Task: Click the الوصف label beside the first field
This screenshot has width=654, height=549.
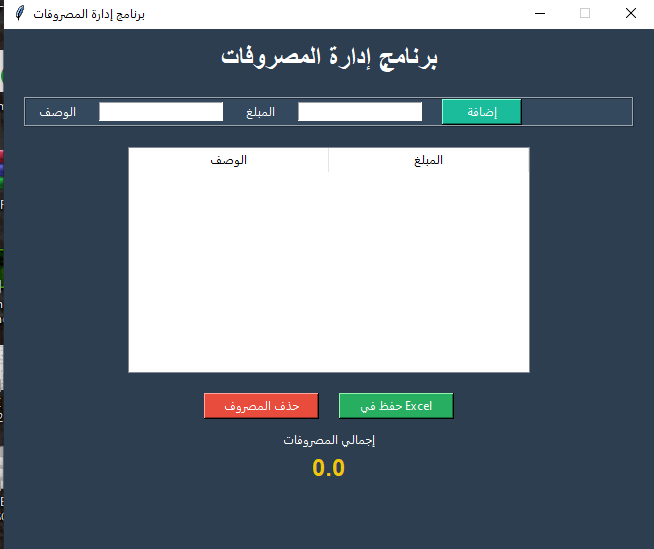Action: pos(58,112)
